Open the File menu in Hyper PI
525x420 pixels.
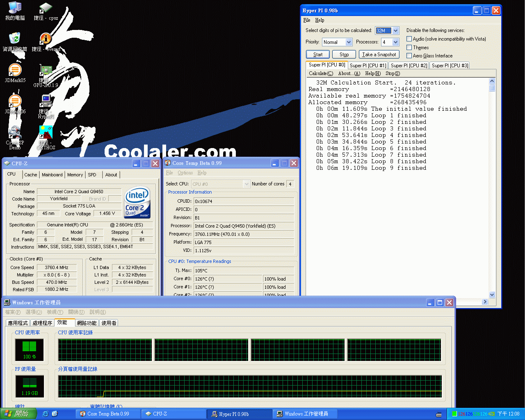(307, 20)
